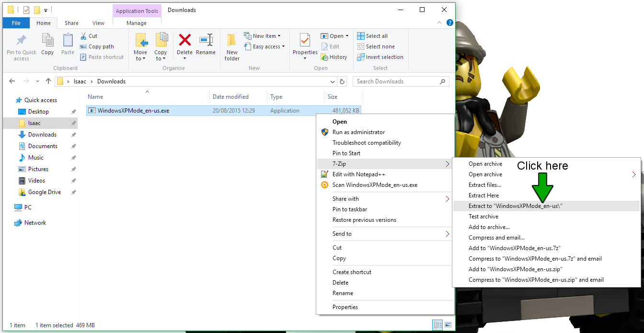
Task: Click the Pin to Quick access ribbon icon
Action: (x=22, y=40)
